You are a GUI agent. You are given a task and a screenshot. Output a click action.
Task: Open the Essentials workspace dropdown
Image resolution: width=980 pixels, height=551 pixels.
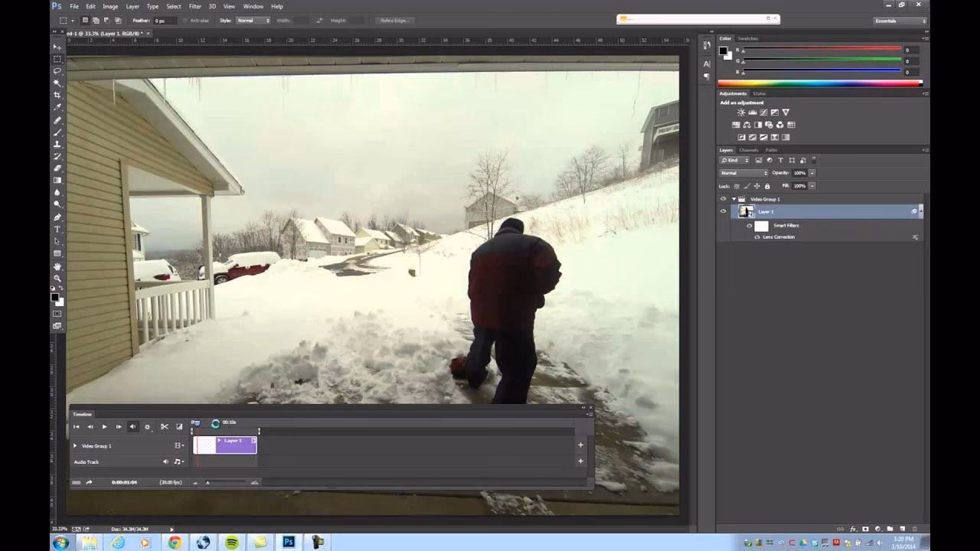(900, 21)
